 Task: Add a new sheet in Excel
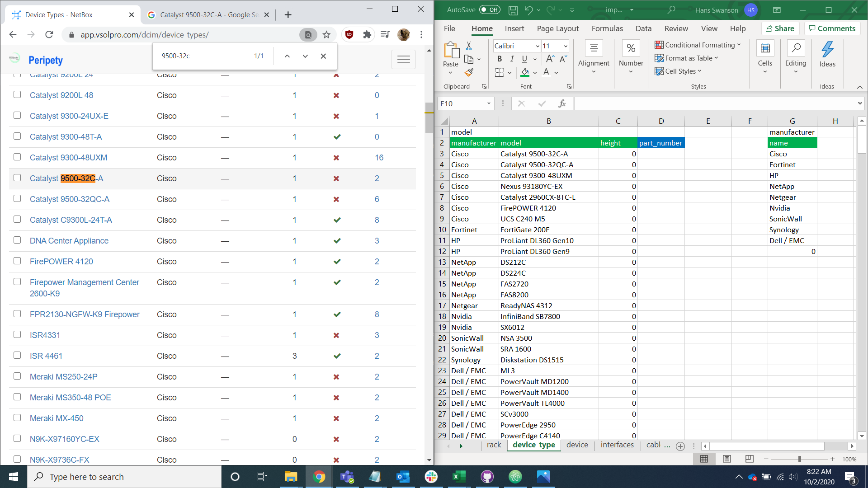680,446
